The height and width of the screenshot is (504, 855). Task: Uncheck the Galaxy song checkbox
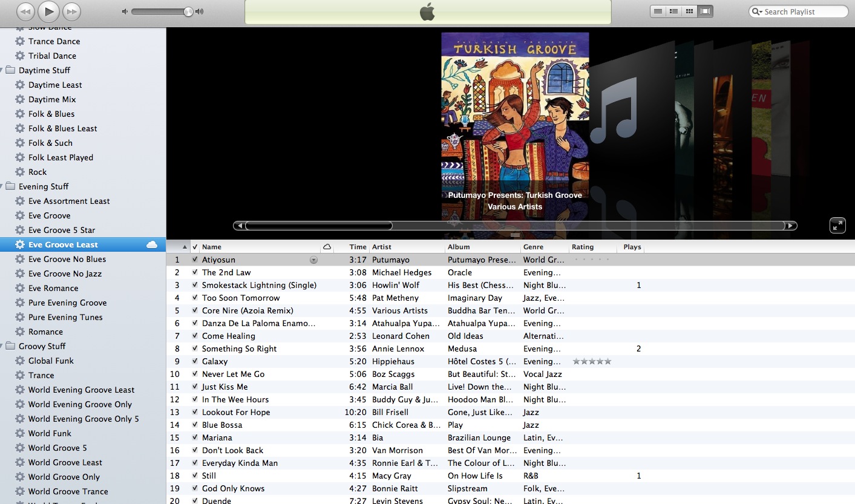point(195,361)
